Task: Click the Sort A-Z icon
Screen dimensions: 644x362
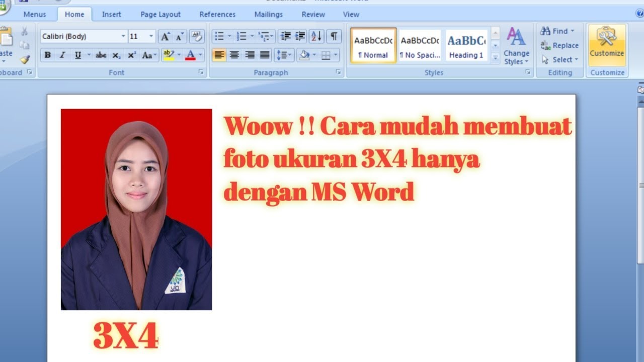Action: tap(316, 36)
